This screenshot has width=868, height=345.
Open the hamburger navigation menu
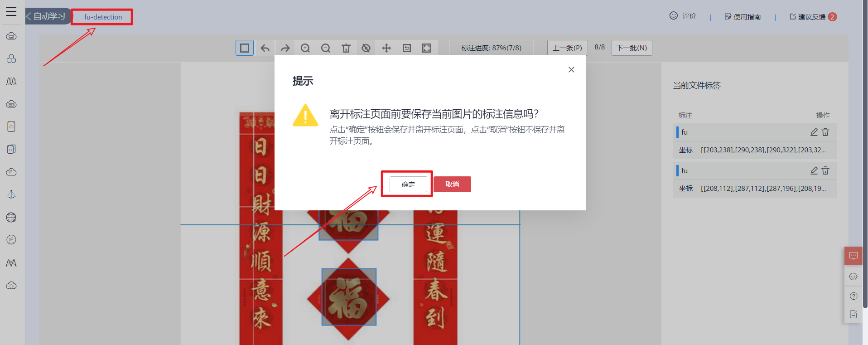(11, 12)
